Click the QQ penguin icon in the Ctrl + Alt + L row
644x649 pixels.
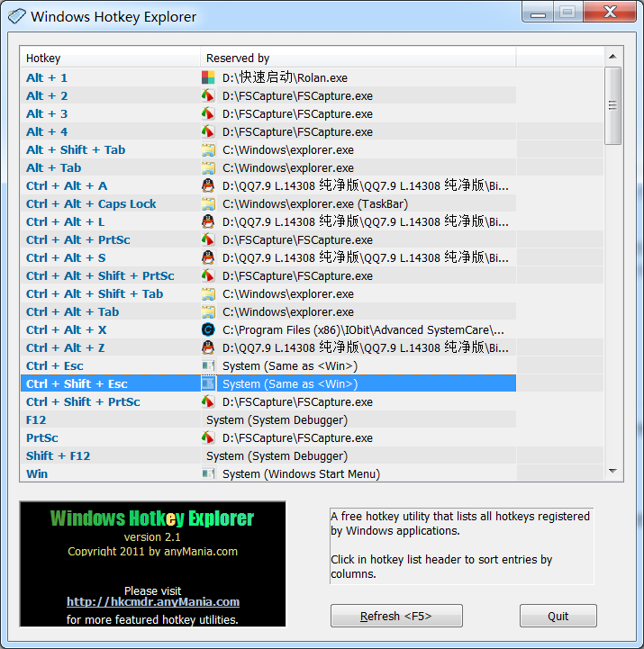(x=208, y=221)
